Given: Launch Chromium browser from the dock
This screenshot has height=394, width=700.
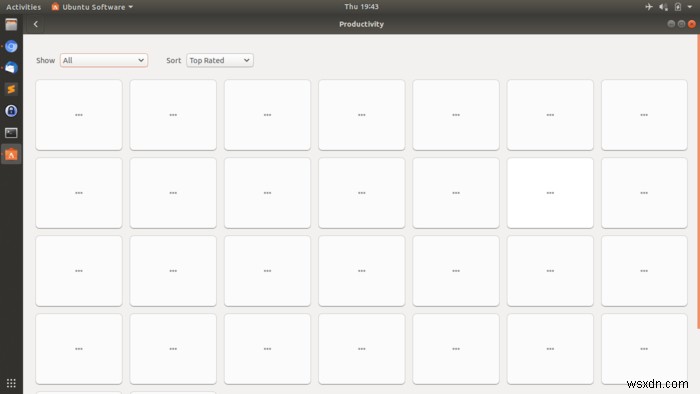Looking at the screenshot, I should [x=11, y=46].
